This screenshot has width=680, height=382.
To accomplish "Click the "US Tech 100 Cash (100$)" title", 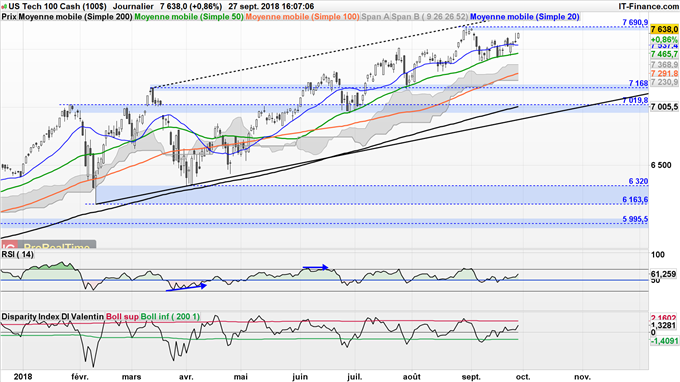I will (x=58, y=7).
